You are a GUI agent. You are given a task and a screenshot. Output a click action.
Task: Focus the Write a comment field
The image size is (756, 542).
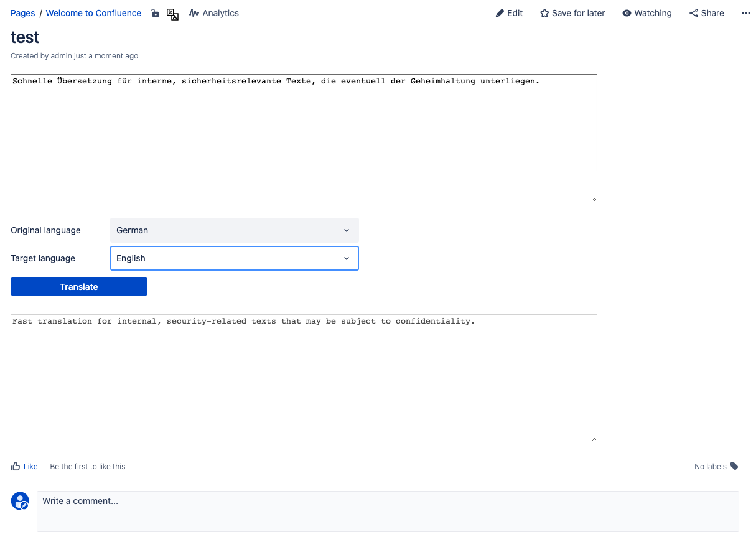point(387,511)
